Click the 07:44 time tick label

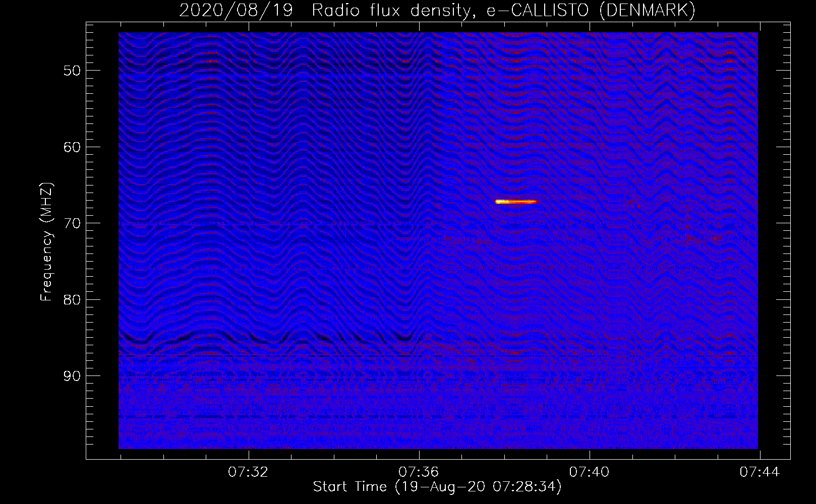760,472
